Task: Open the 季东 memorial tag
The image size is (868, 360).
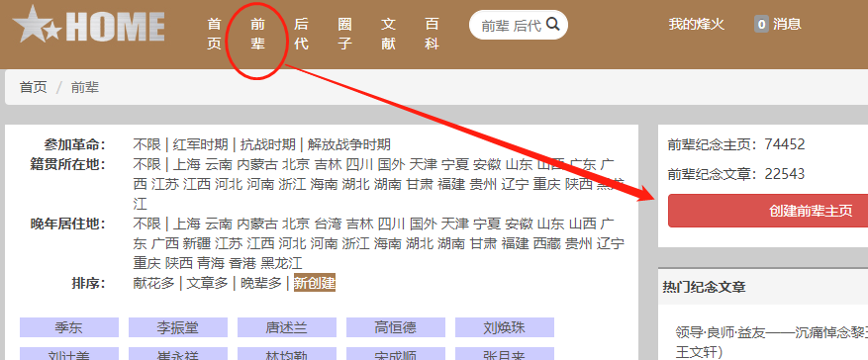Action: coord(69,327)
